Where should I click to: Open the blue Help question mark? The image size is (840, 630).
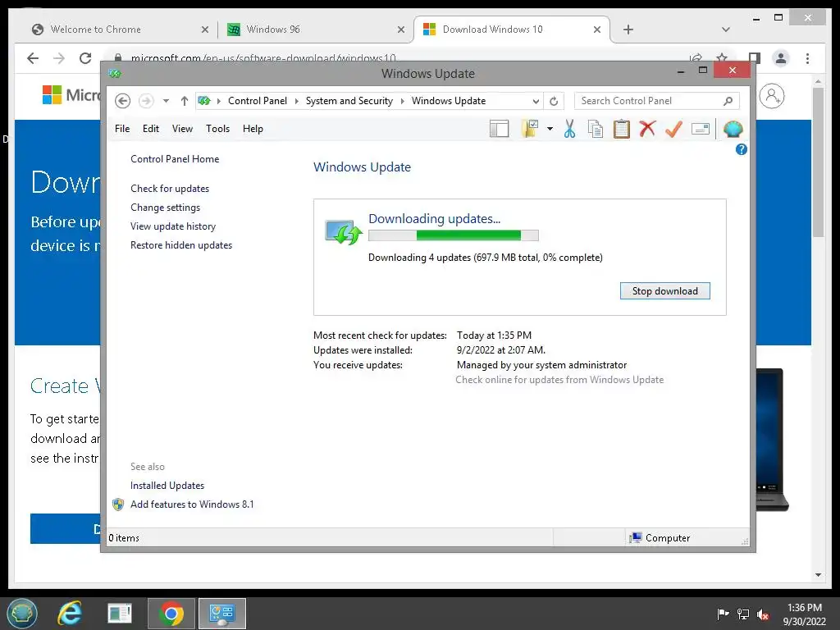point(742,149)
